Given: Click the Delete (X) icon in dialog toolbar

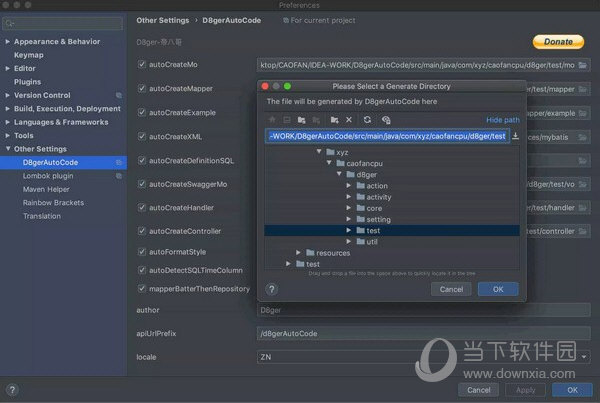Looking at the screenshot, I should [349, 120].
